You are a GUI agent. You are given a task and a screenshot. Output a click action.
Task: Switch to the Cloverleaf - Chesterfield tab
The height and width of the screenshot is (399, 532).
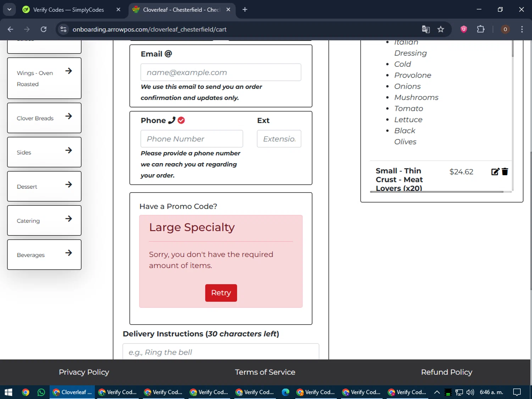tap(181, 10)
